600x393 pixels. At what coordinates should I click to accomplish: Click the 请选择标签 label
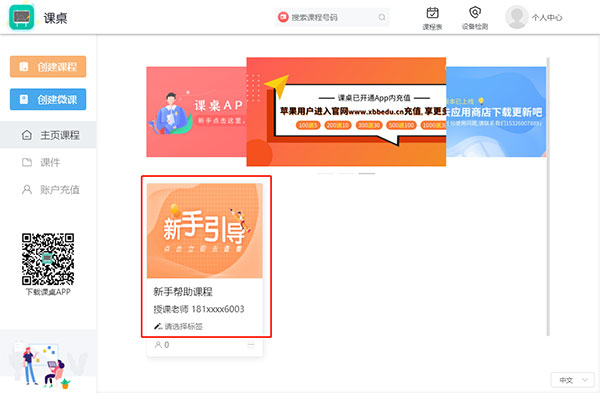pos(184,326)
